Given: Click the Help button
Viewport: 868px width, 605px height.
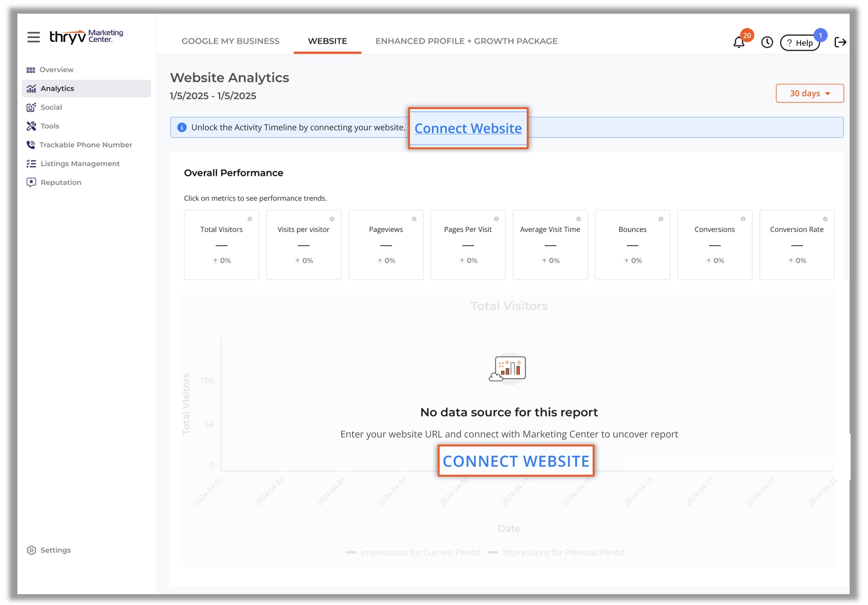Looking at the screenshot, I should click(799, 43).
